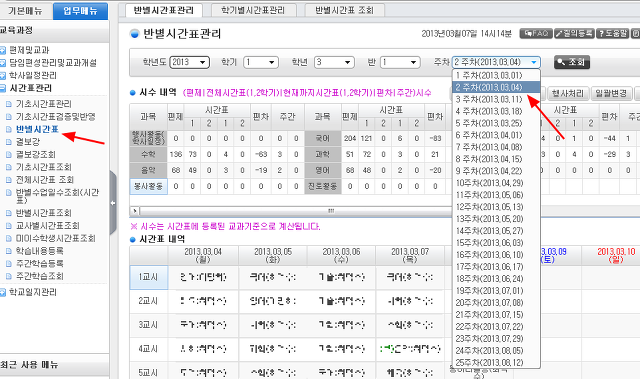Screen dimensions: 640x379
Task: Select 2주차(2013.03.04) option
Action: click(x=496, y=87)
